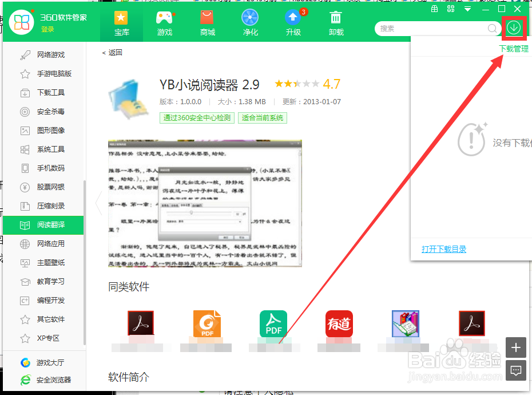The width and height of the screenshot is (532, 395).
Task: Click the 更新：2013-01-07 text
Action: pos(311,102)
